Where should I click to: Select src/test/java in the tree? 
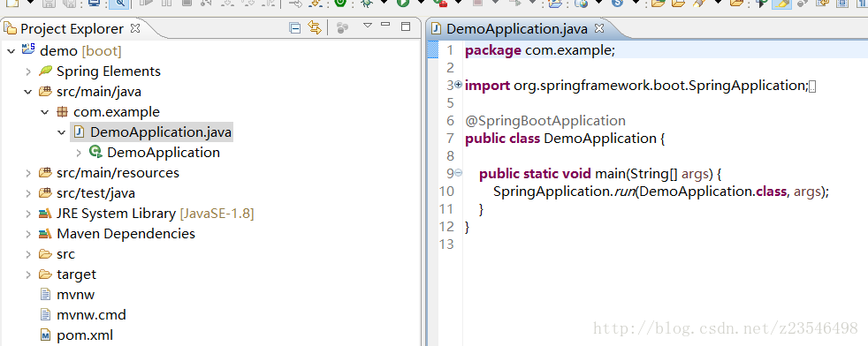95,193
